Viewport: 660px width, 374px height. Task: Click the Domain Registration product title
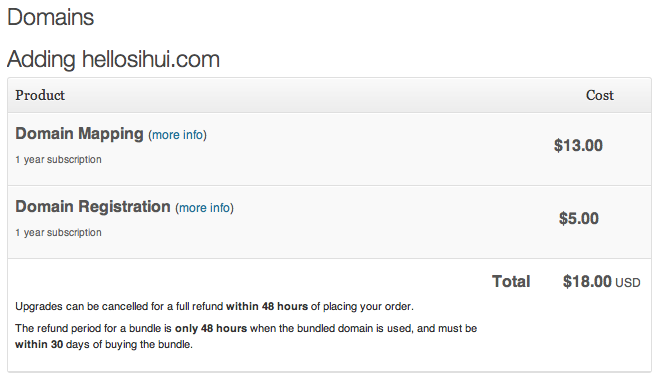[x=93, y=207]
